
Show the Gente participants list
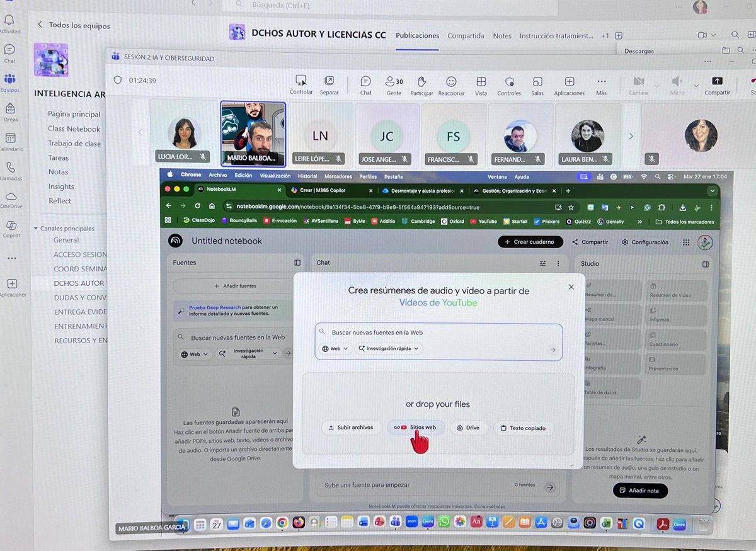(394, 85)
